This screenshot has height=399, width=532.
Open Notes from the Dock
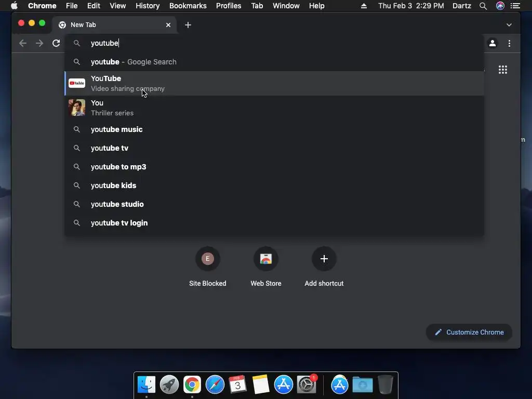tap(261, 384)
